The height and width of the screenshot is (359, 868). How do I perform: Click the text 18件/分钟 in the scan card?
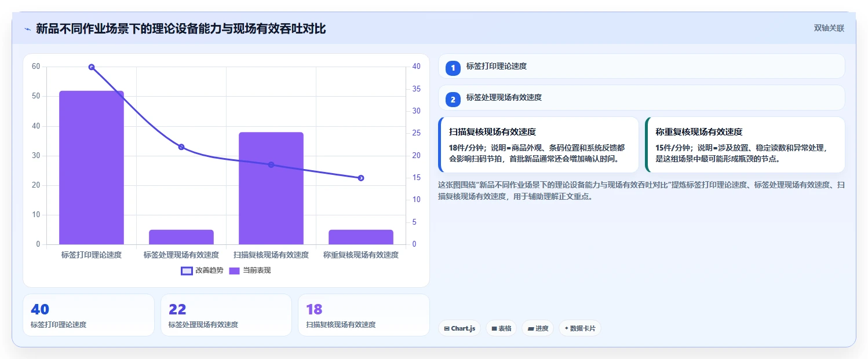point(466,148)
